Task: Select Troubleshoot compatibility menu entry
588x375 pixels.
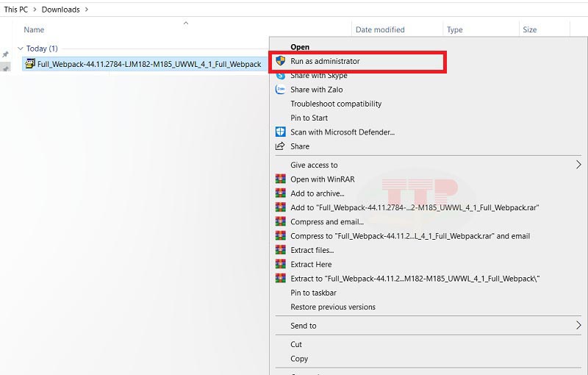Action: pyautogui.click(x=336, y=104)
